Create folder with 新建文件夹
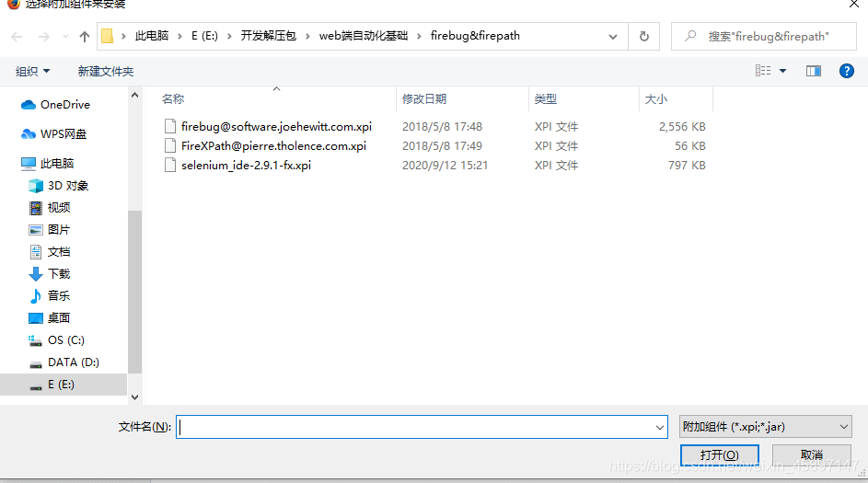The height and width of the screenshot is (483, 868). (106, 72)
